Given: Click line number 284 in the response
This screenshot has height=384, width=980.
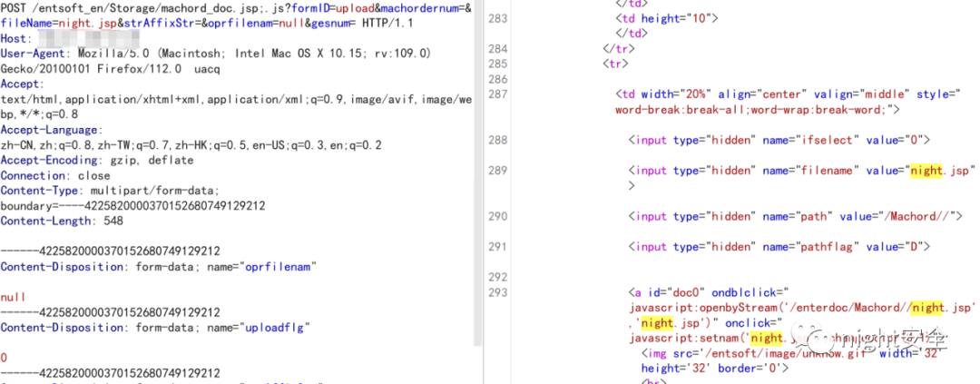Looking at the screenshot, I should [x=498, y=49].
